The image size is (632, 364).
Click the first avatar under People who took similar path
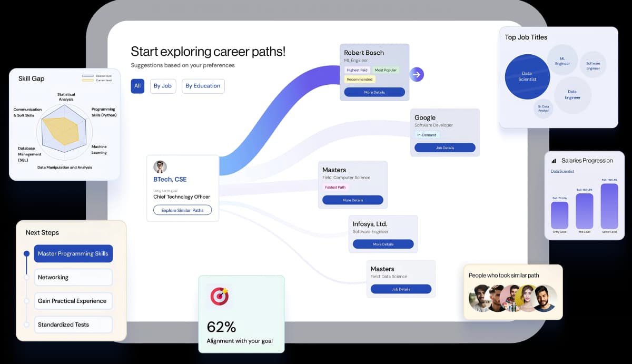point(479,299)
